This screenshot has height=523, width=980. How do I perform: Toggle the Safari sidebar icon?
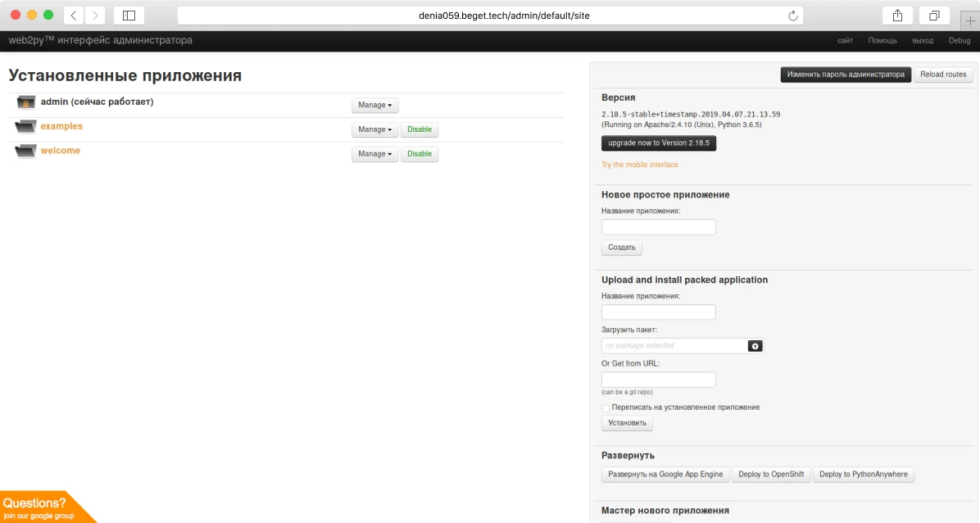tap(129, 16)
